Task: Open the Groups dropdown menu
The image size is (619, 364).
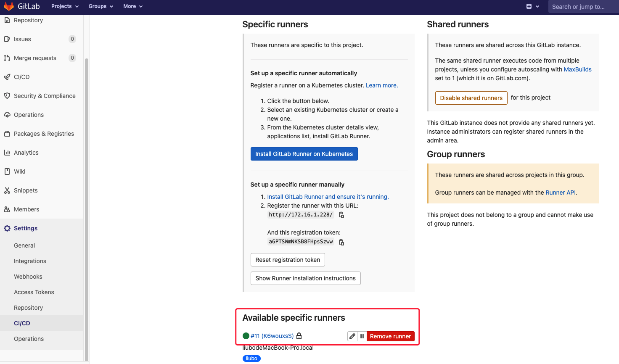Action: 101,6
